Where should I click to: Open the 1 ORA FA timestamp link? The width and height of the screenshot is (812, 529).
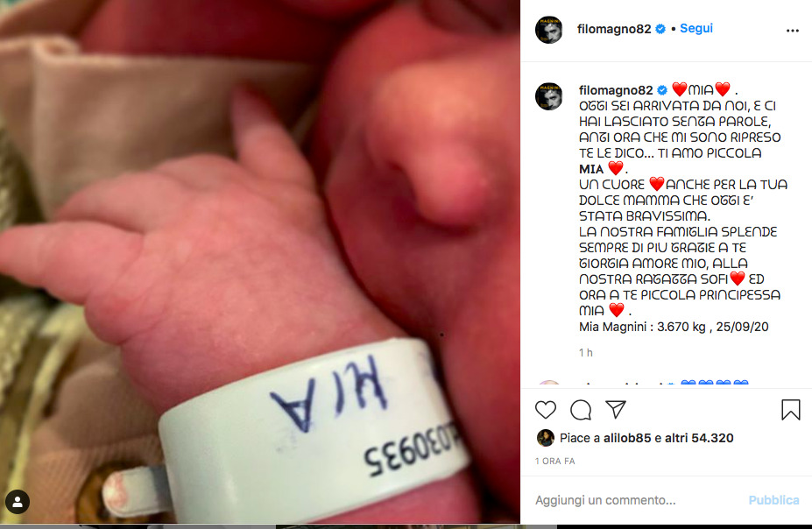tap(554, 462)
